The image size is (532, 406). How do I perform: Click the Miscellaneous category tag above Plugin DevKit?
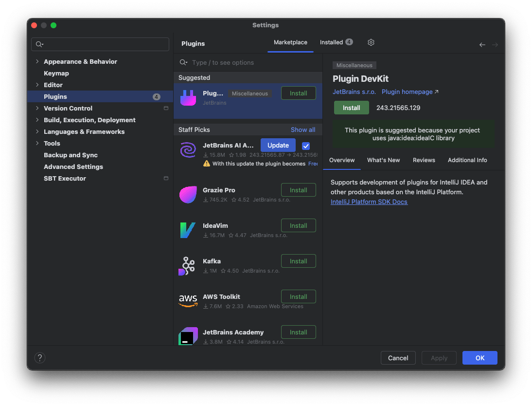pyautogui.click(x=354, y=65)
